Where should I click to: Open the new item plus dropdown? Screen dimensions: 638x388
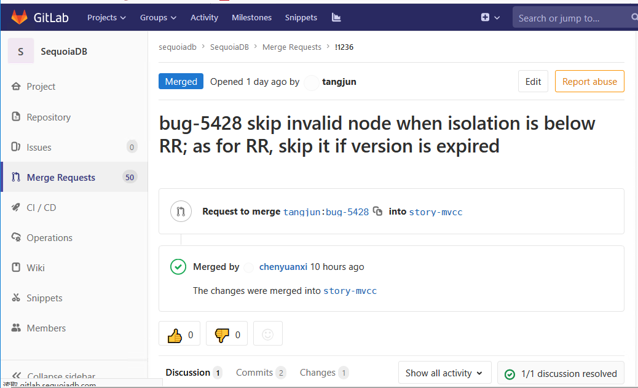pyautogui.click(x=490, y=17)
